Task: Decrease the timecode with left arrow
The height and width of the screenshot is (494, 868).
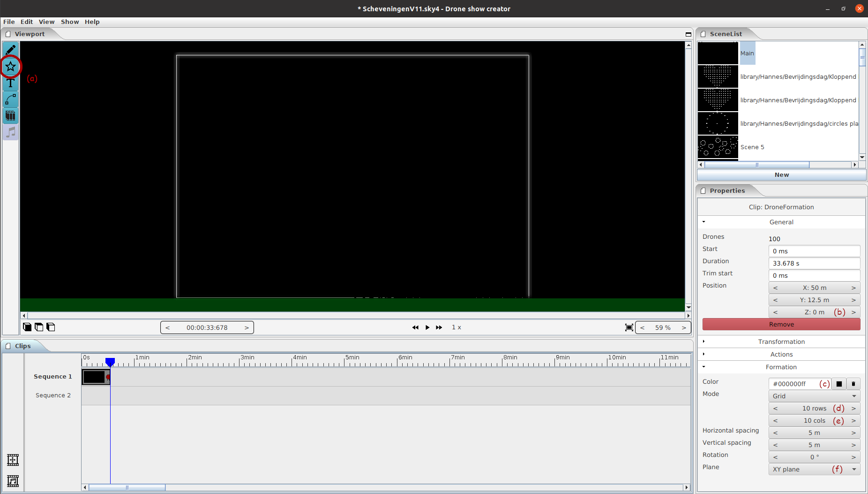Action: pos(167,327)
